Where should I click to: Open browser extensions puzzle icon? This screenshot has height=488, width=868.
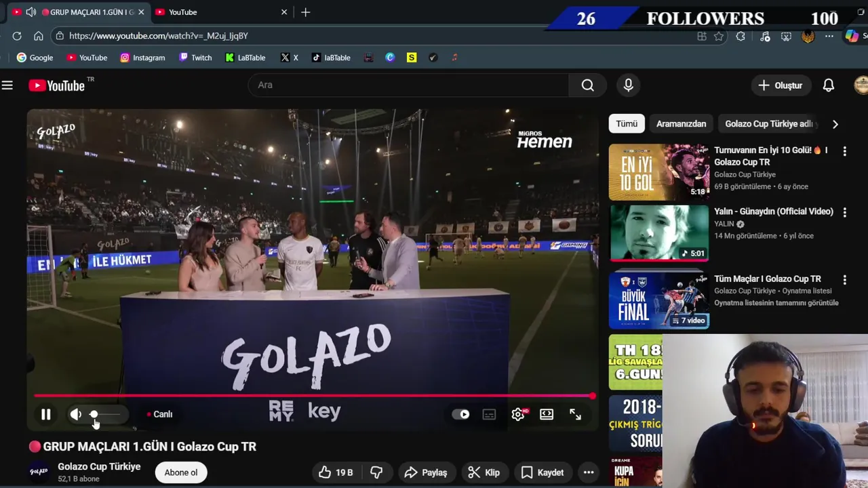tap(741, 37)
